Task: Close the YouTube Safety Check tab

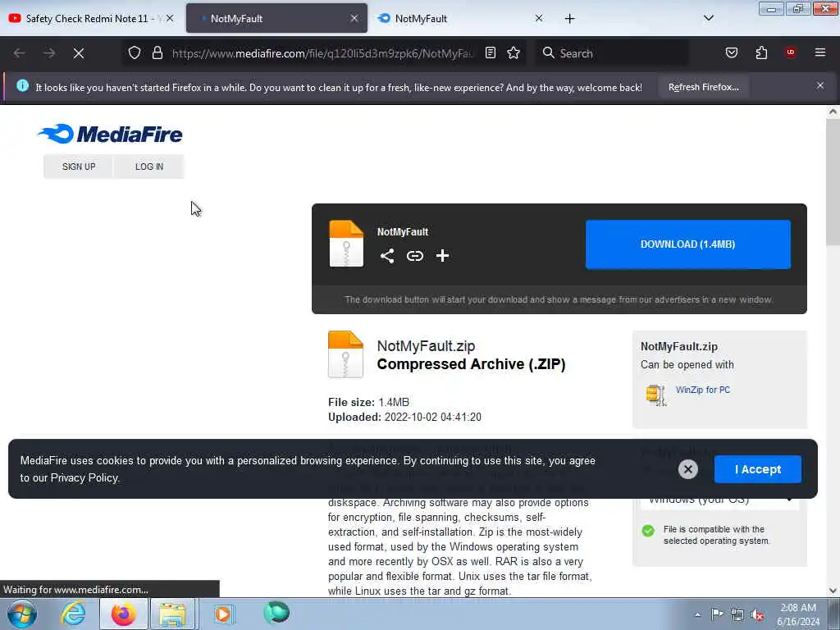Action: pyautogui.click(x=169, y=18)
